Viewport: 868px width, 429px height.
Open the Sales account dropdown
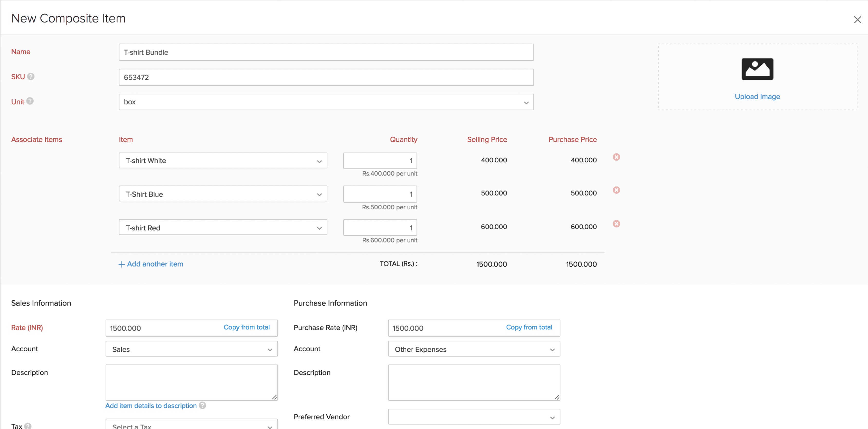191,349
